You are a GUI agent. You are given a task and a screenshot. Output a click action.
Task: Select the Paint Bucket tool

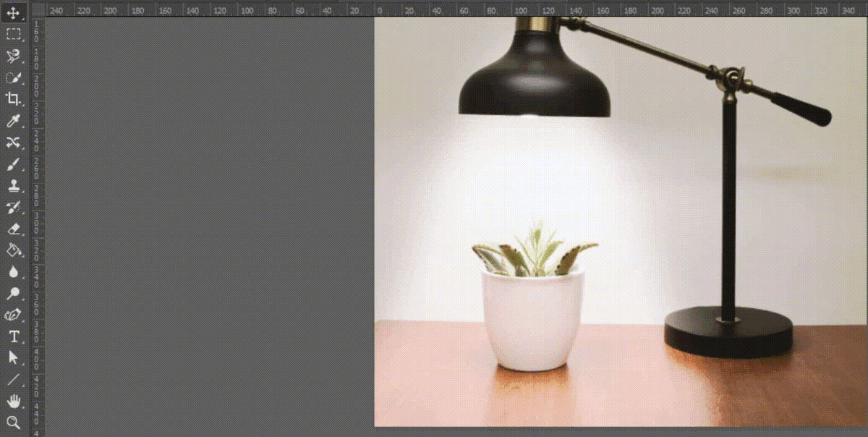click(x=14, y=250)
